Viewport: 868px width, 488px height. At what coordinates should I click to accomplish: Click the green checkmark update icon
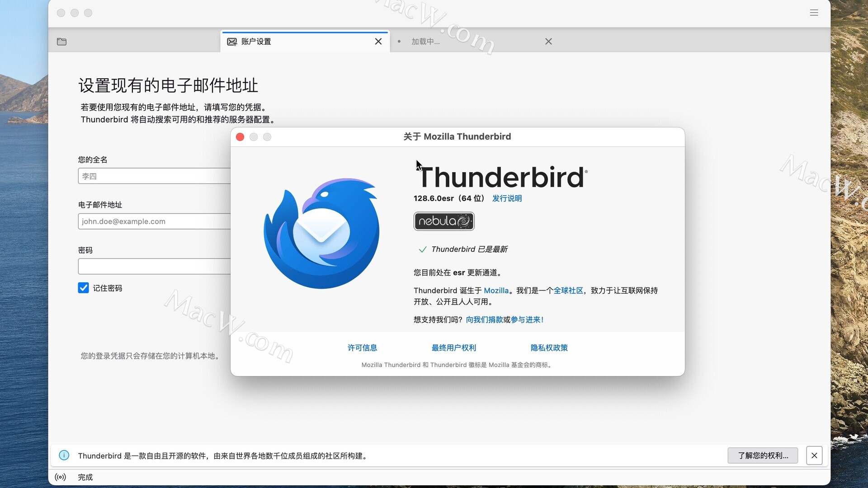click(x=423, y=249)
